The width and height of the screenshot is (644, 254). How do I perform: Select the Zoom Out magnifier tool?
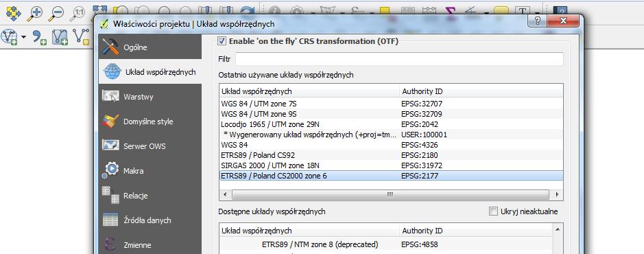click(56, 14)
